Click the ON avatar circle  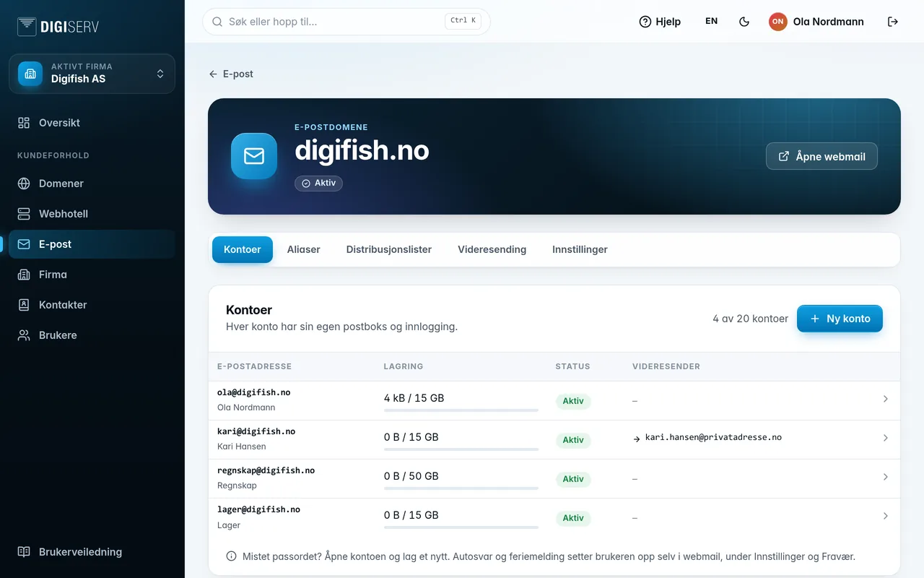777,22
